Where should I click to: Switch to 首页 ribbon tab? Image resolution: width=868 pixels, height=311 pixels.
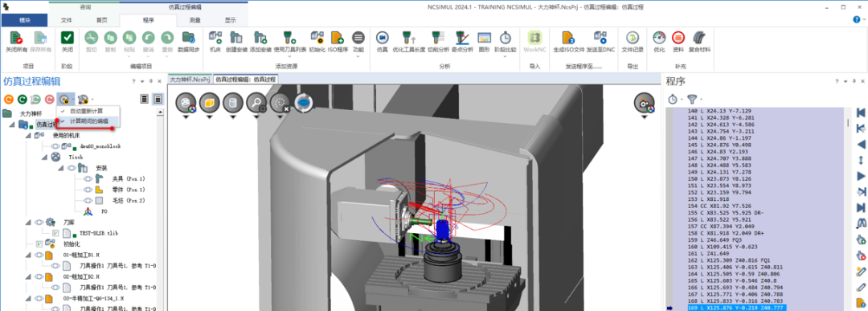pos(102,20)
